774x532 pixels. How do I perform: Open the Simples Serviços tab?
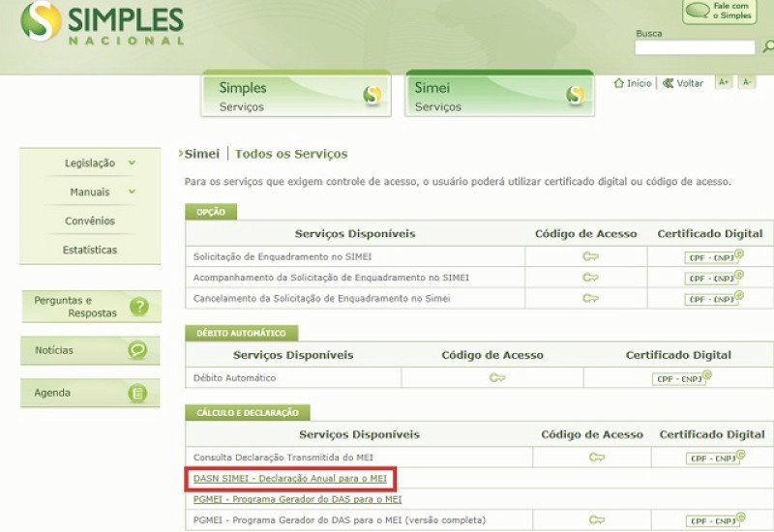pyautogui.click(x=296, y=94)
